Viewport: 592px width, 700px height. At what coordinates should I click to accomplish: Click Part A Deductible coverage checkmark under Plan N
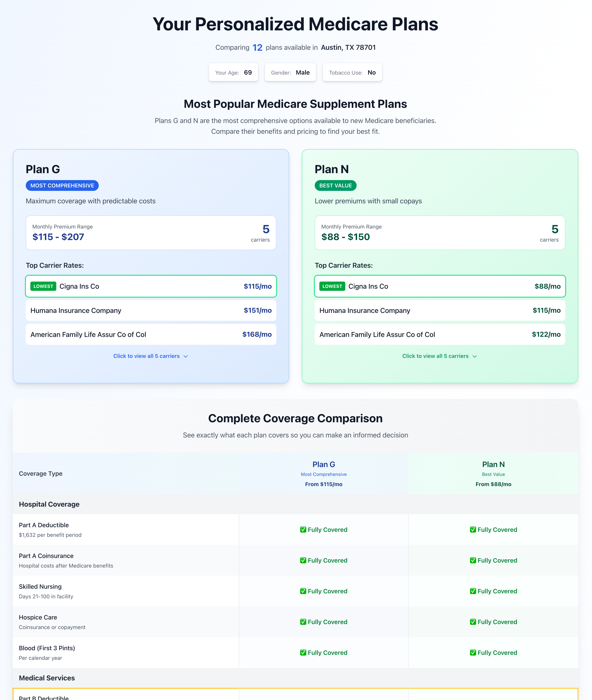[x=473, y=530]
